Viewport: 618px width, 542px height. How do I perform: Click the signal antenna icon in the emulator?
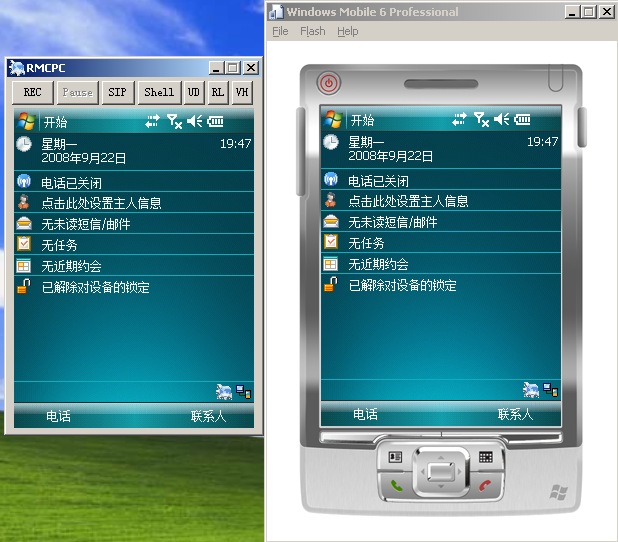coord(481,119)
